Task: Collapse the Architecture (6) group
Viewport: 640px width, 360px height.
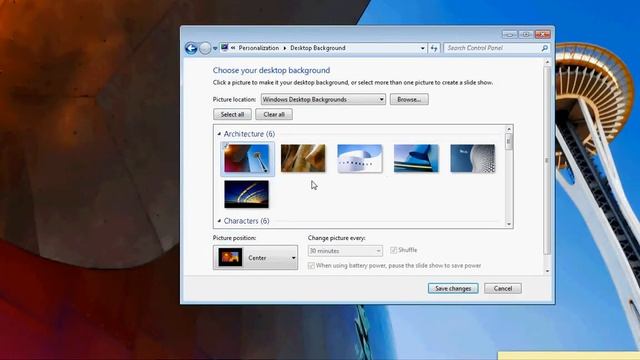Action: tap(219, 134)
